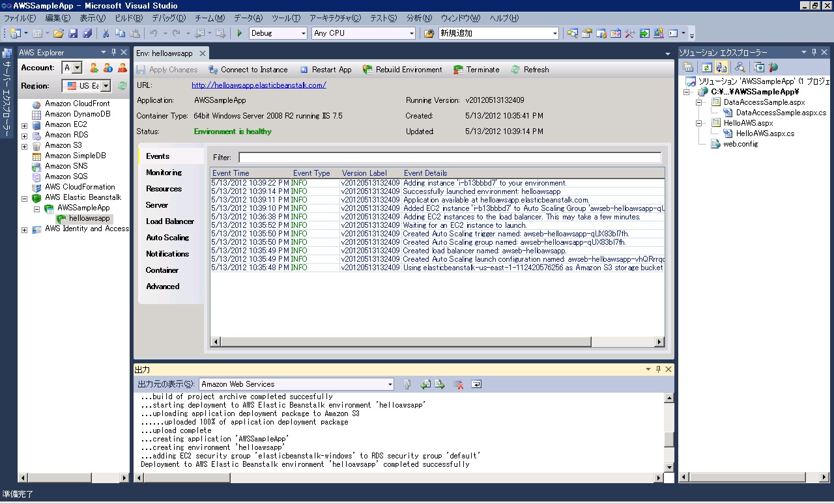834x504 pixels.
Task: Open the Debug configuration dropdown
Action: click(302, 33)
